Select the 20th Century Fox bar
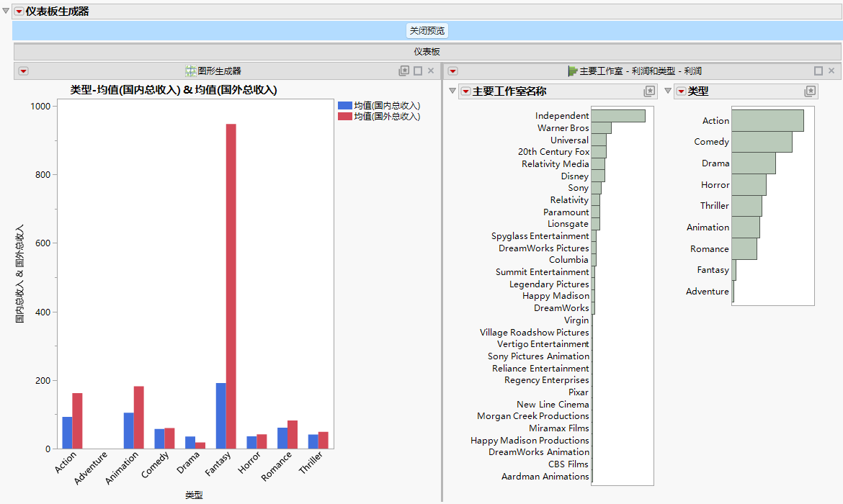This screenshot has width=843, height=504. (x=599, y=152)
